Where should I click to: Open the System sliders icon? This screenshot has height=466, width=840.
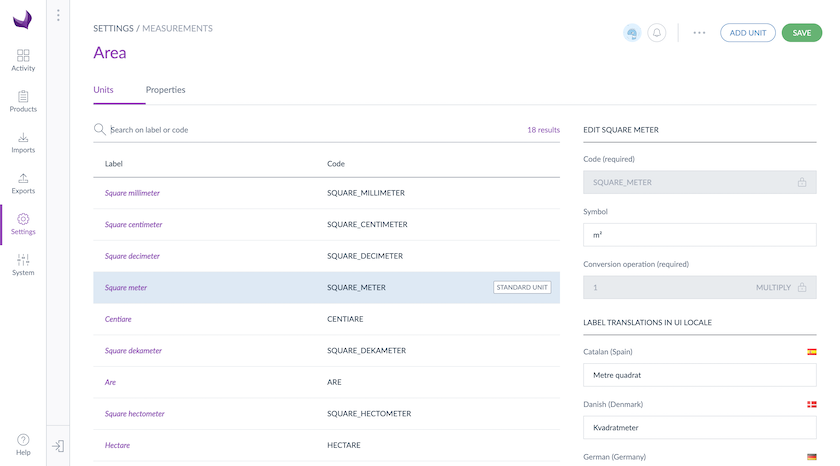tap(23, 260)
